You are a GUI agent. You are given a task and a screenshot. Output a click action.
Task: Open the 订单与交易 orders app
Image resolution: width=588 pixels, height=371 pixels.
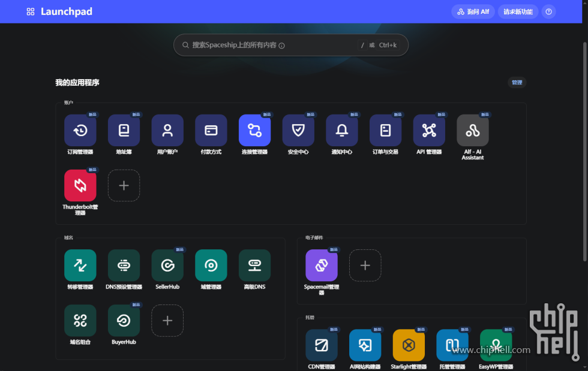coord(385,131)
